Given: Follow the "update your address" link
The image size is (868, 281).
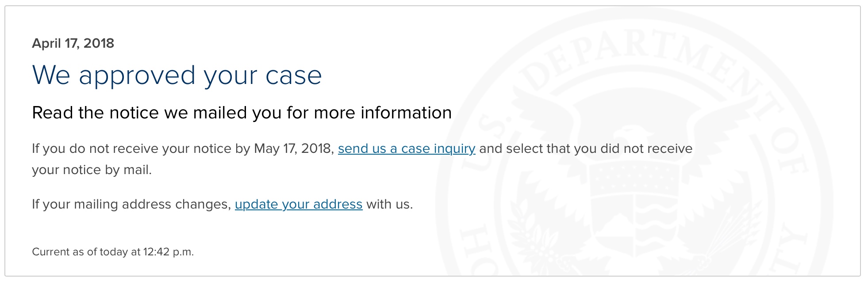Looking at the screenshot, I should (x=299, y=204).
